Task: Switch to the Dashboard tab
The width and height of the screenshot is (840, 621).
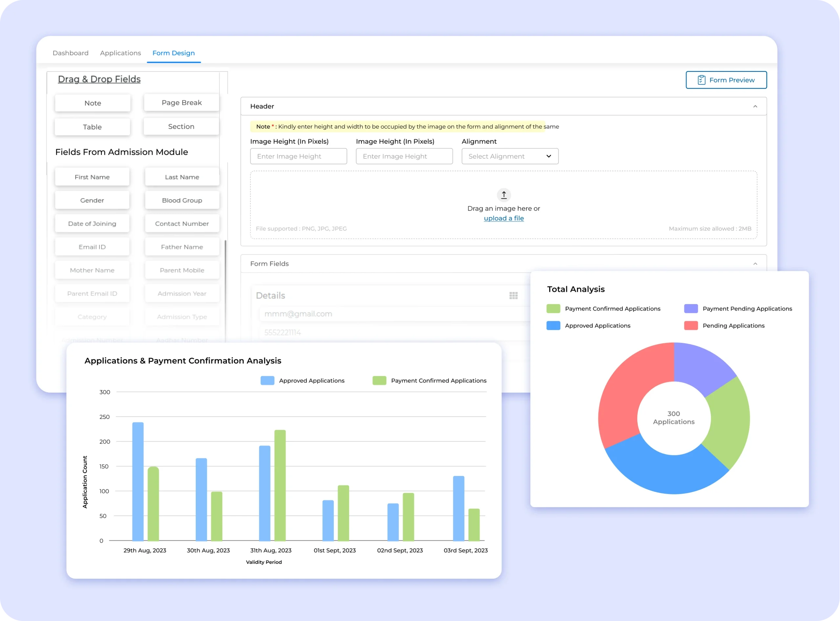Action: tap(70, 53)
